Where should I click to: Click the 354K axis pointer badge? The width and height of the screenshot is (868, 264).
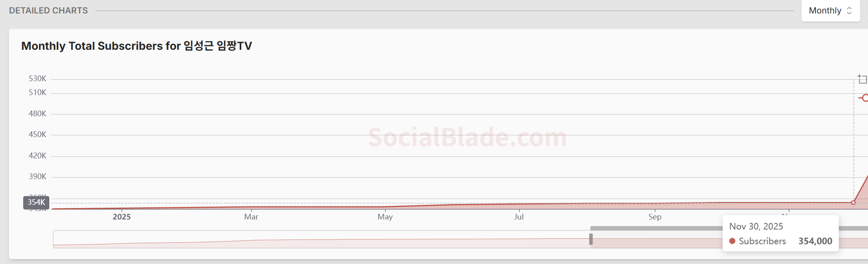pyautogui.click(x=36, y=202)
